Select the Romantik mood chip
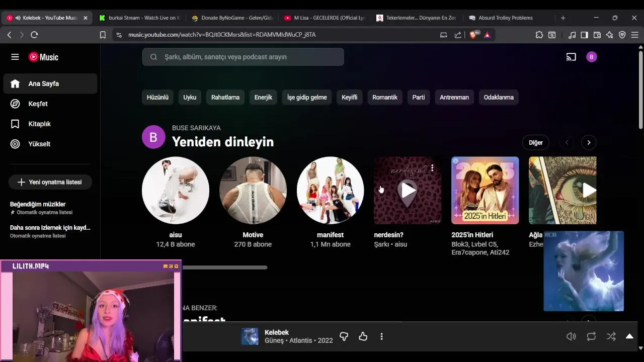Viewport: 644px width, 362px height. click(385, 97)
